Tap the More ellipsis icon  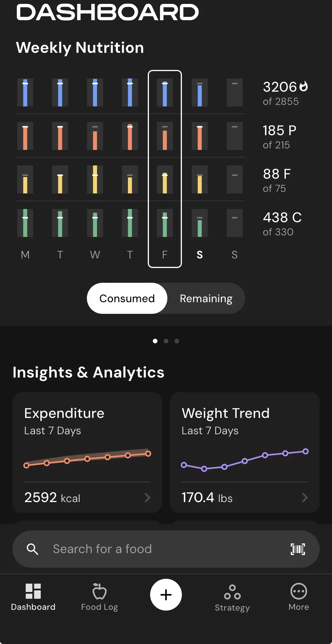tap(299, 591)
